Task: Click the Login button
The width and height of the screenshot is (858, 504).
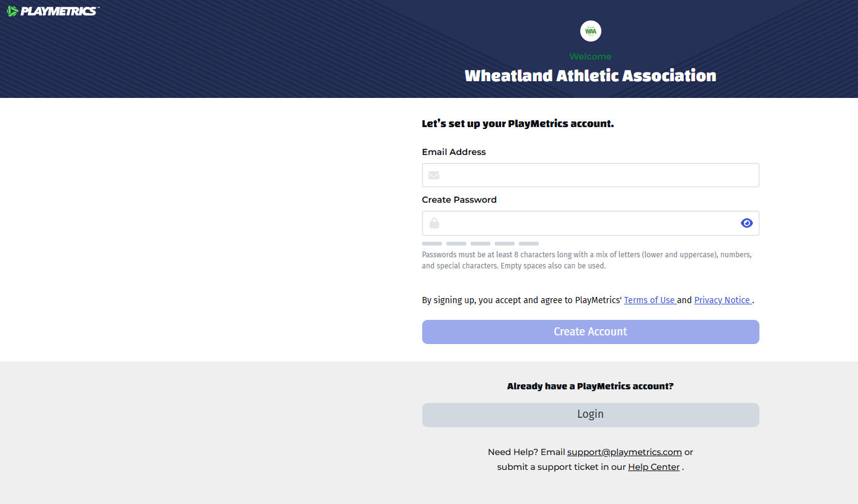Action: click(x=590, y=415)
